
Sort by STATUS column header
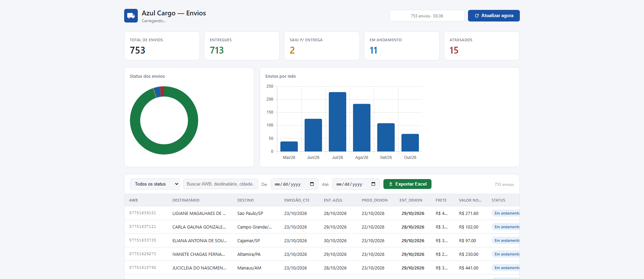[498, 201]
